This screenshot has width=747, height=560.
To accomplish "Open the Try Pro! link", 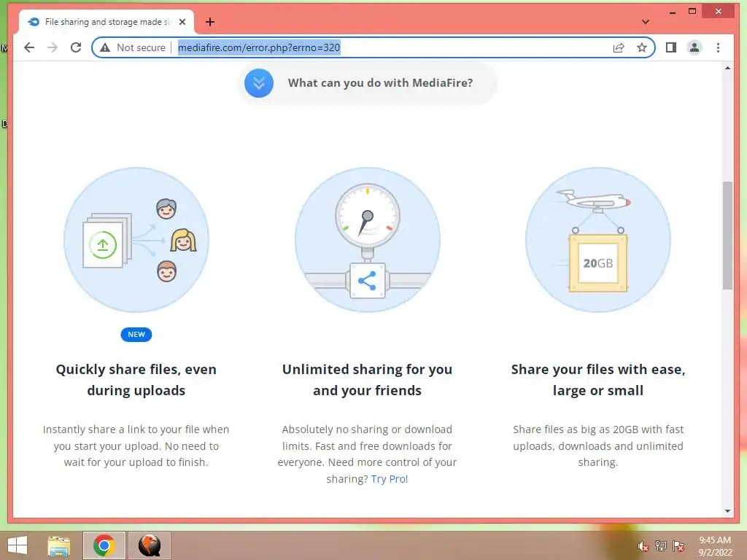I will (390, 479).
